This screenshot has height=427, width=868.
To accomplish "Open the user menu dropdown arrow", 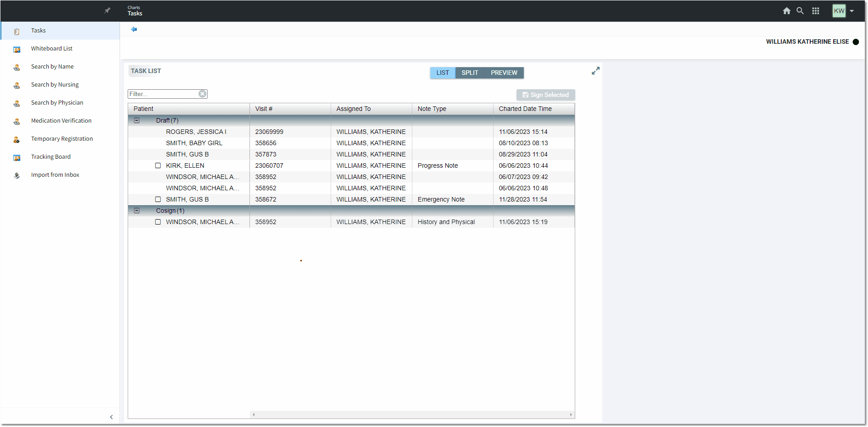I will tap(852, 11).
